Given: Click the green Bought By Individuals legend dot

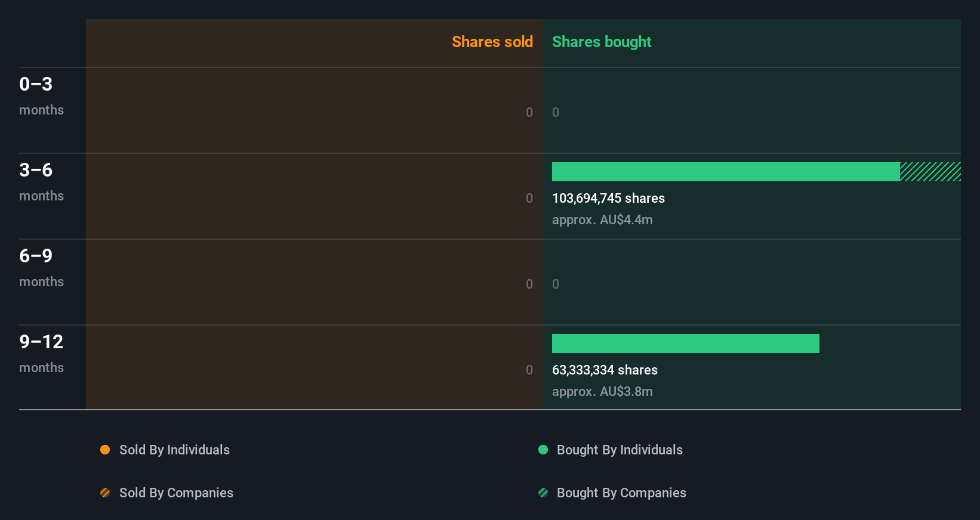Looking at the screenshot, I should [543, 450].
